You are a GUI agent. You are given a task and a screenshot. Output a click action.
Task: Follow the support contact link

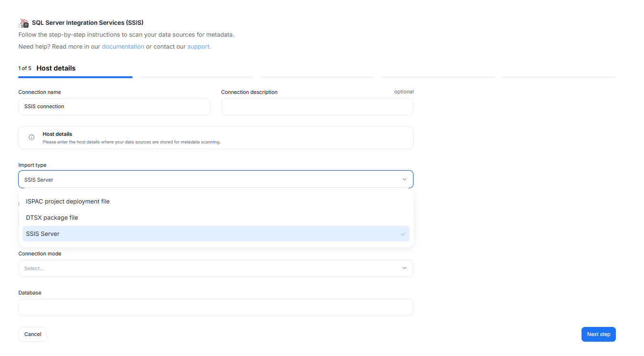199,47
